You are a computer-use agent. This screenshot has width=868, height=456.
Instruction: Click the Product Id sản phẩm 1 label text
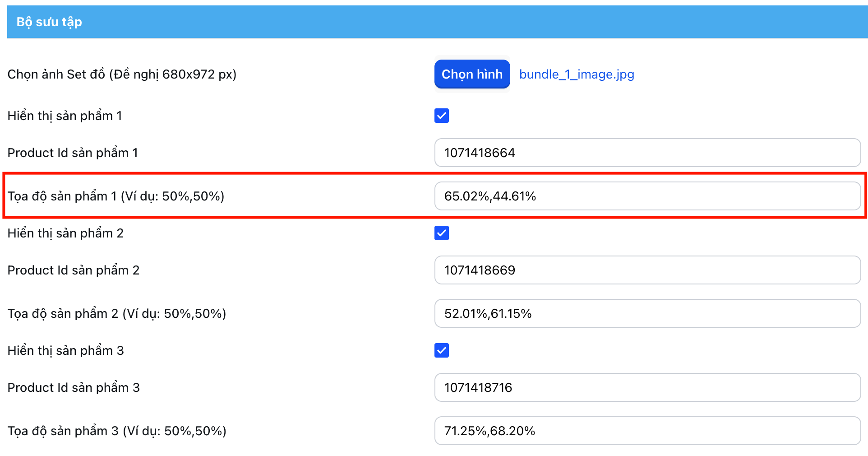(73, 153)
